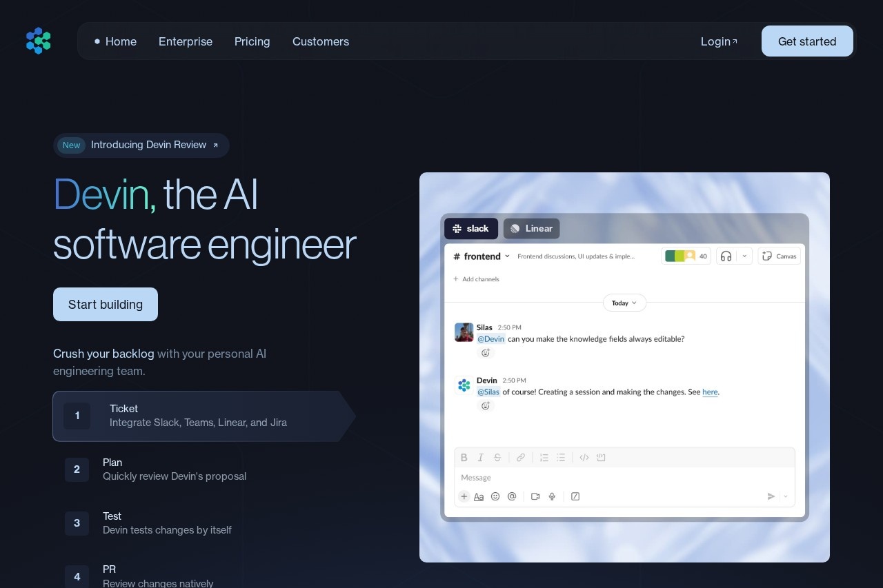Open the here link in Devin's reply
This screenshot has height=588, width=883.
click(x=710, y=392)
